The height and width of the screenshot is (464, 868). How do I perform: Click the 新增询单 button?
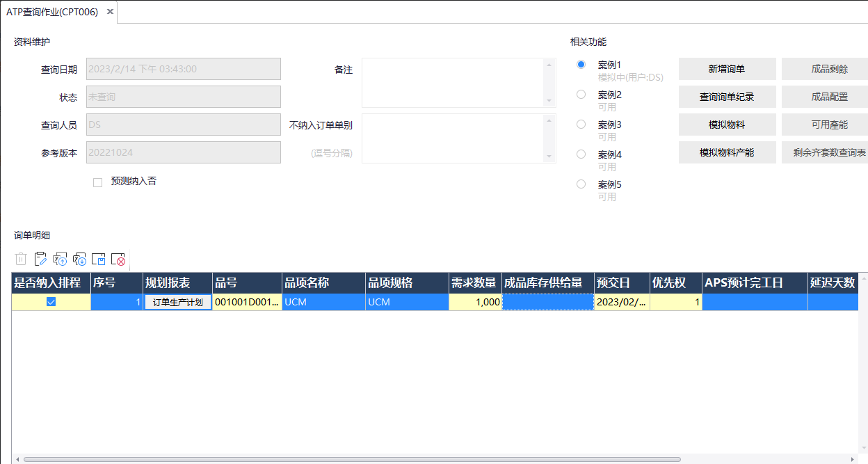tap(727, 69)
